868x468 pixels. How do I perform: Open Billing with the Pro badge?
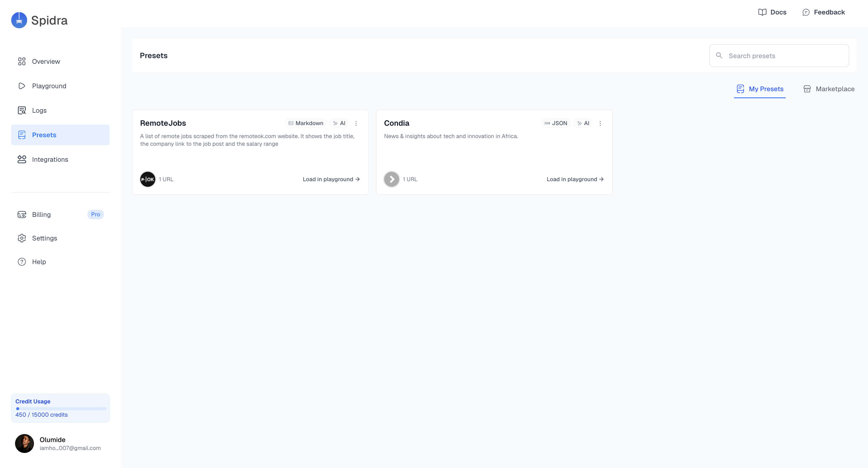click(x=41, y=215)
